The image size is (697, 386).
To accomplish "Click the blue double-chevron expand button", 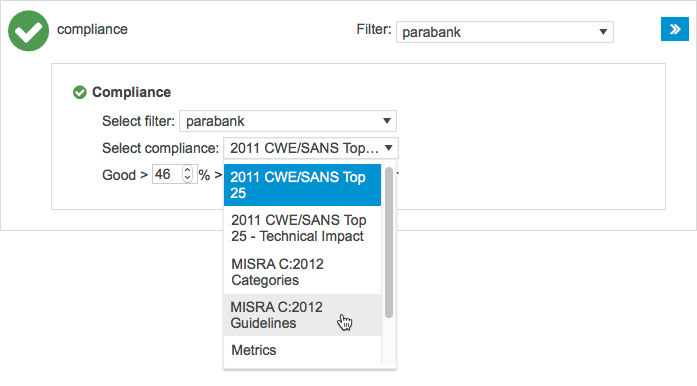I will click(x=675, y=29).
